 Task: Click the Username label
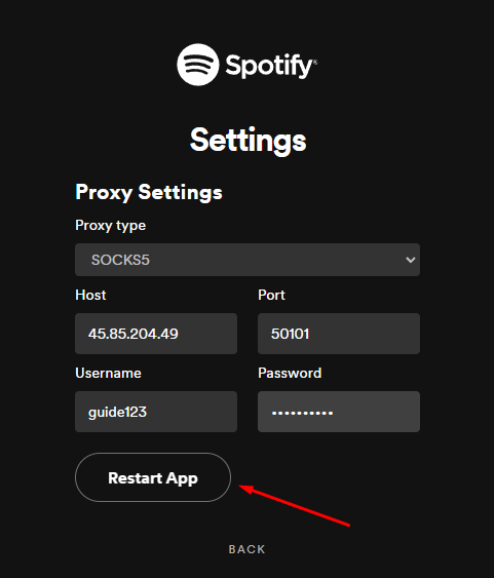point(108,373)
